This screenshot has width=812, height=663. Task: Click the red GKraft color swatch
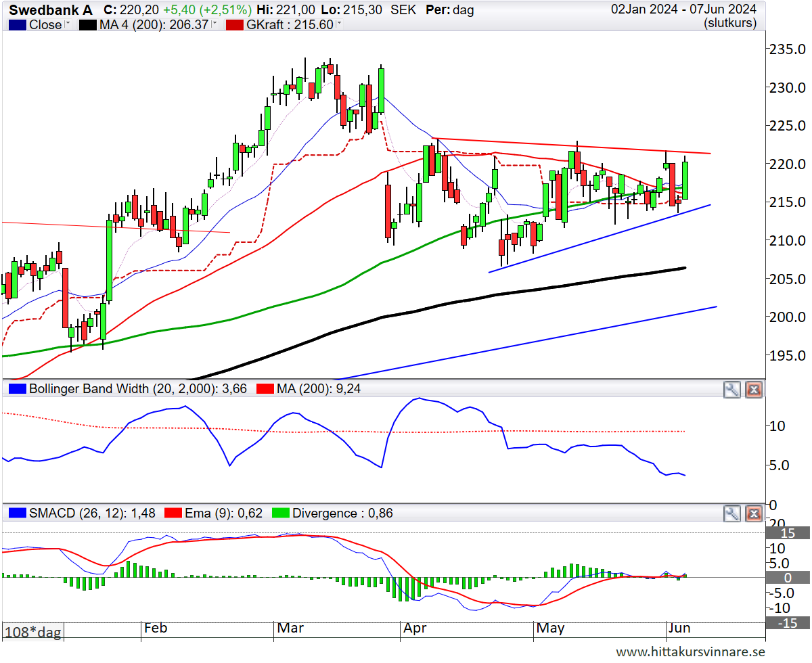pos(235,24)
